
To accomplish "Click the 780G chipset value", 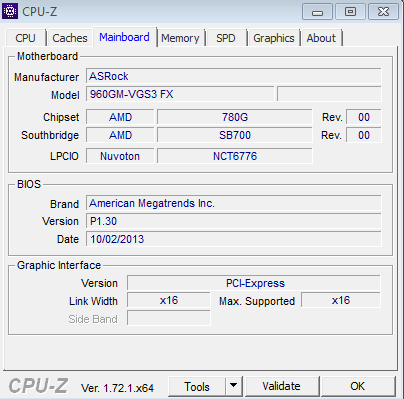I will click(x=235, y=117).
